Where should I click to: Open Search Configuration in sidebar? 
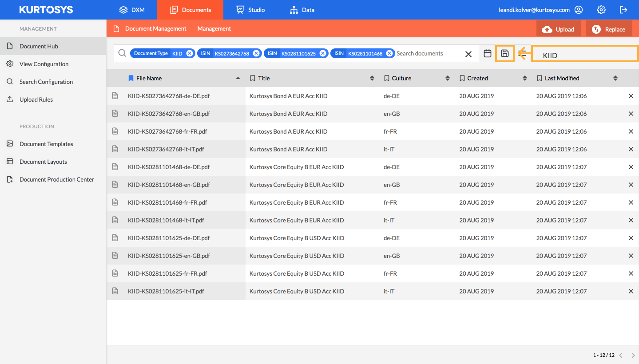tap(53, 82)
